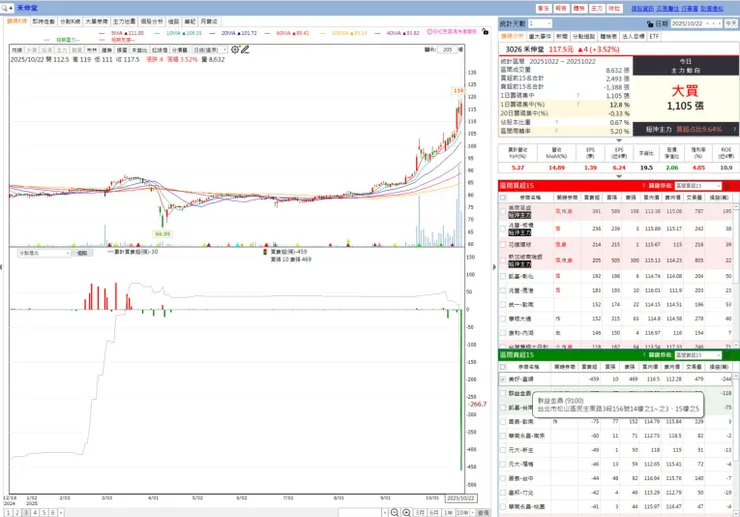This screenshot has width=740, height=517.
Task: Click the 主力 button in top bar
Action: pyautogui.click(x=597, y=8)
